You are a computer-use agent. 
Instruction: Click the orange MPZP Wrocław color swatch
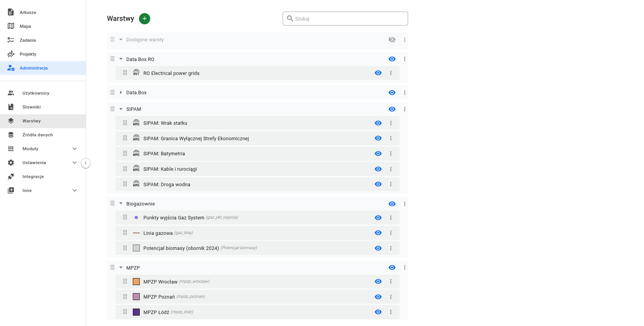[x=136, y=282]
